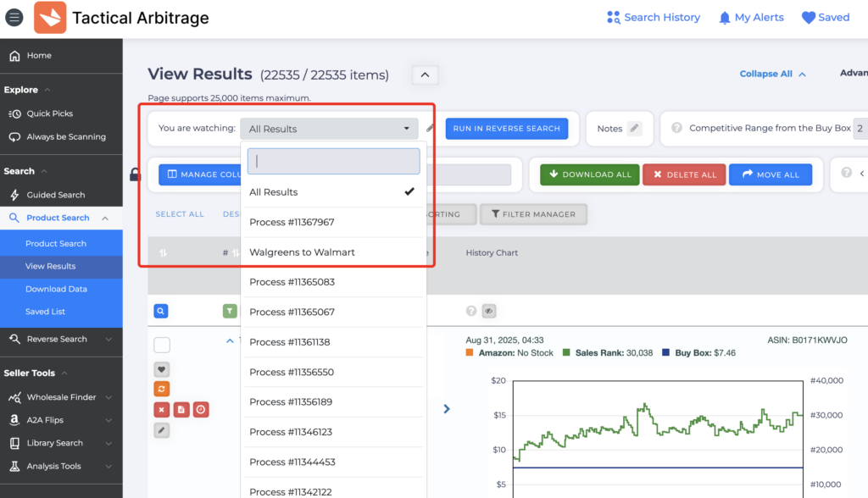The image size is (868, 498).
Task: Choose Process #11365067 from the list
Action: [333, 312]
